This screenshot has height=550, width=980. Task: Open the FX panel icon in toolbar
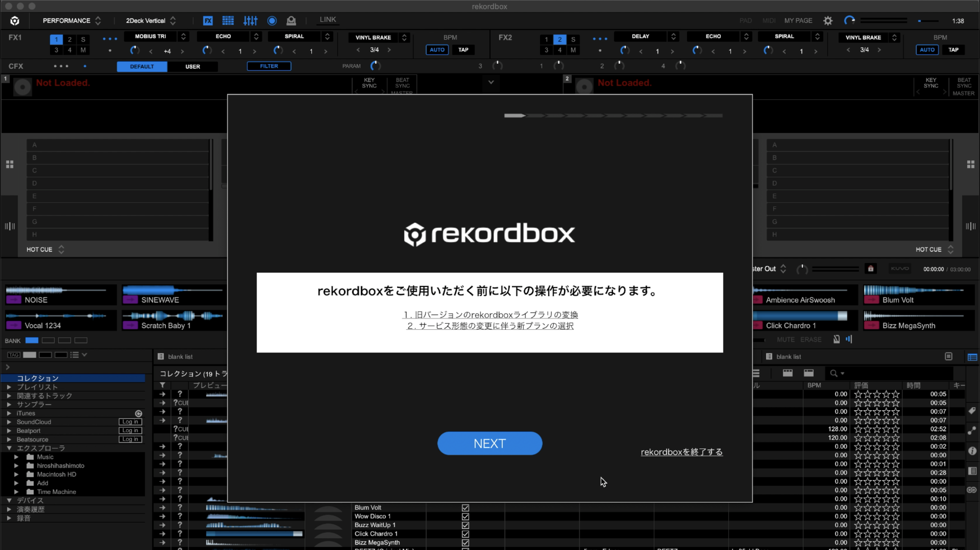pyautogui.click(x=208, y=20)
